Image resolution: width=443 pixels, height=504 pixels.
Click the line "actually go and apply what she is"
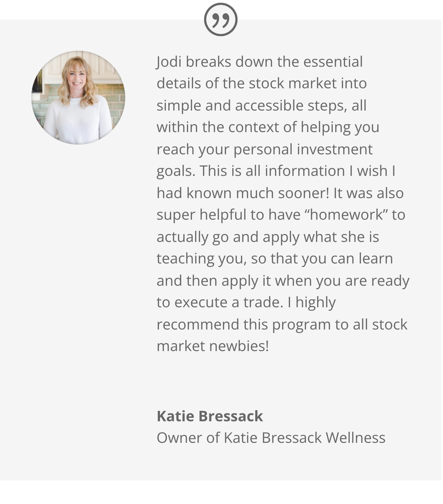coord(268,237)
